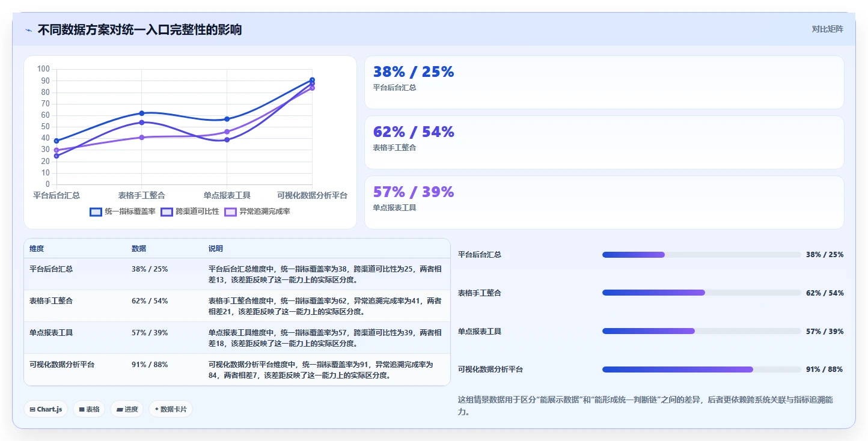
Task: Click the panel title 不同数据方案对统一入口完整性的影响
Action: click(140, 29)
